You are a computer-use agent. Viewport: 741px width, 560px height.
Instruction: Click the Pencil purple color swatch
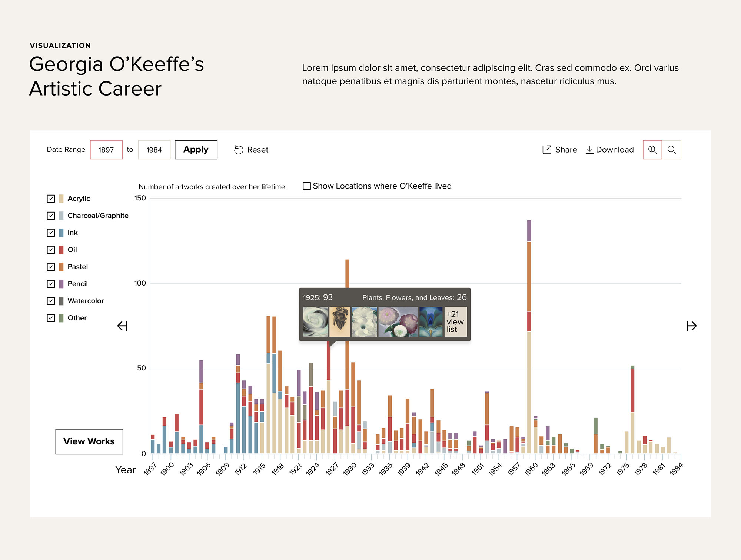click(62, 284)
